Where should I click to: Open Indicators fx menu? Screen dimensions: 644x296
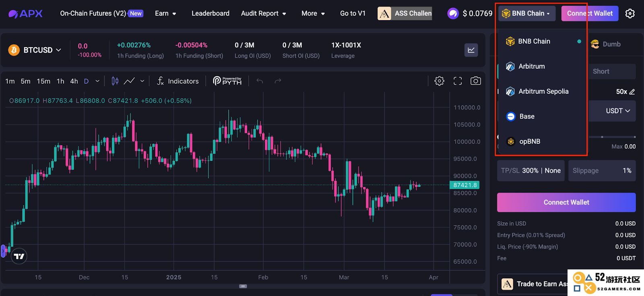(x=178, y=81)
